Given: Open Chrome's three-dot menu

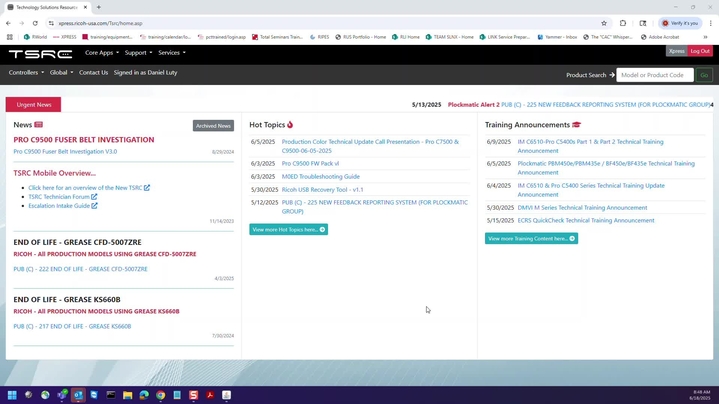Looking at the screenshot, I should click(x=710, y=23).
